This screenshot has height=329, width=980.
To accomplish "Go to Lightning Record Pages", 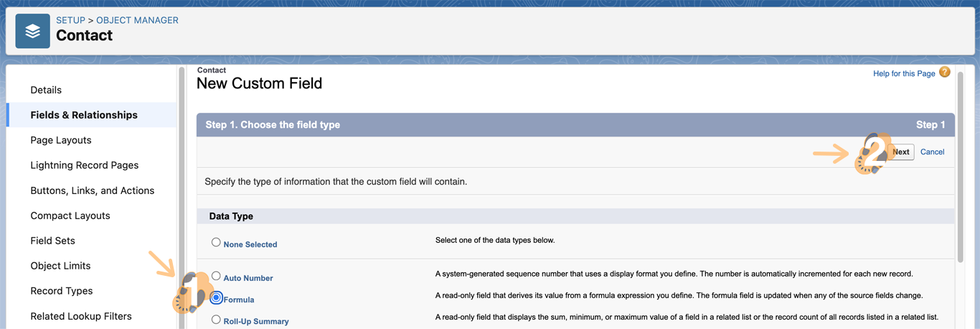I will (x=84, y=165).
